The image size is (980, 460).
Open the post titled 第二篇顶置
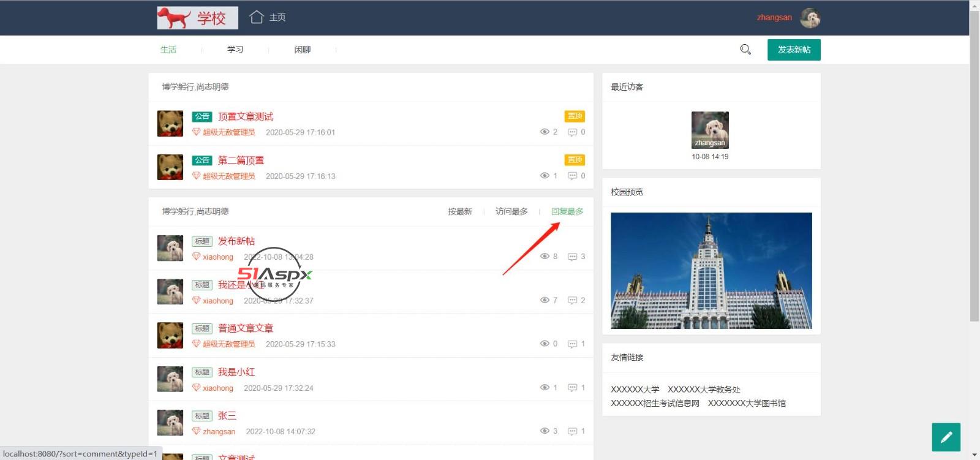(241, 160)
